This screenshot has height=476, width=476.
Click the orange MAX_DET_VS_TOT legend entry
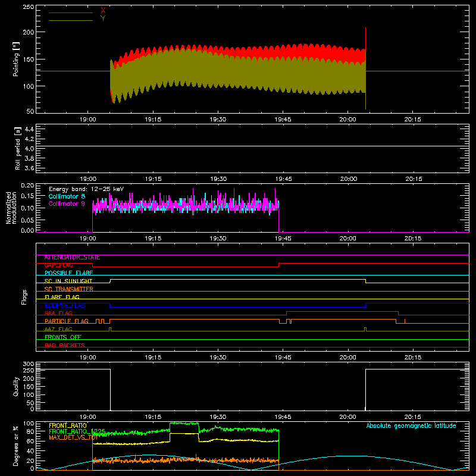point(73,437)
